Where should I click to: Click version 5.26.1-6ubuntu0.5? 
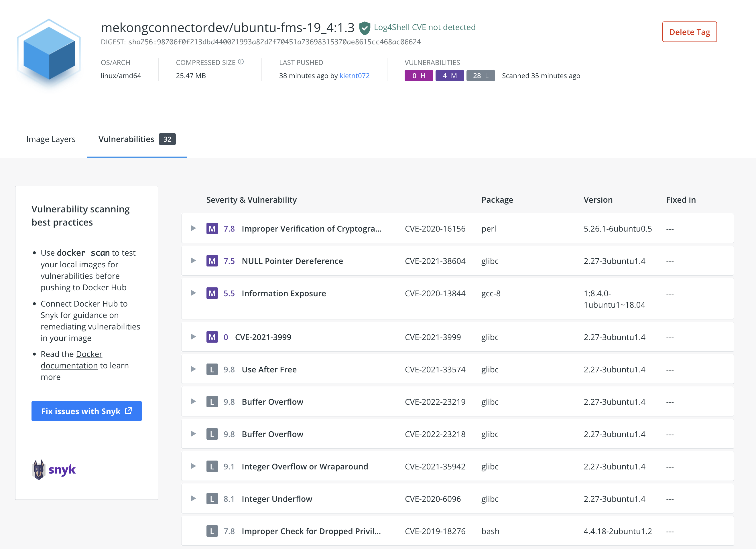[x=618, y=228]
